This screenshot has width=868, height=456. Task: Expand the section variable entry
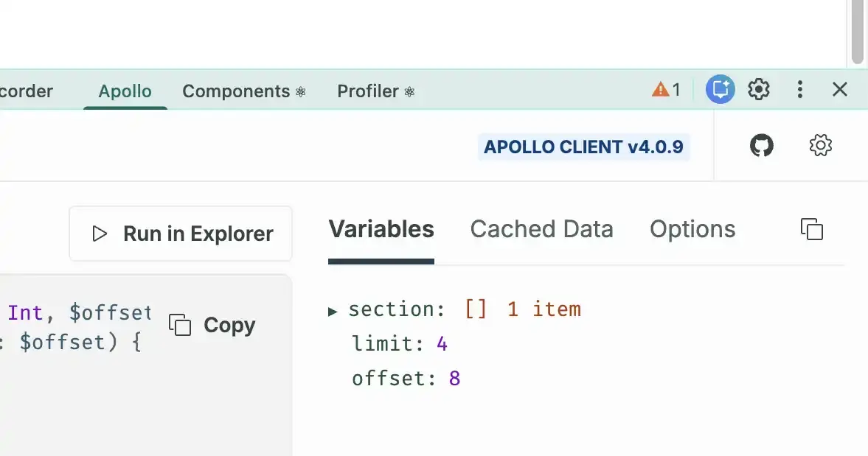[x=333, y=310]
